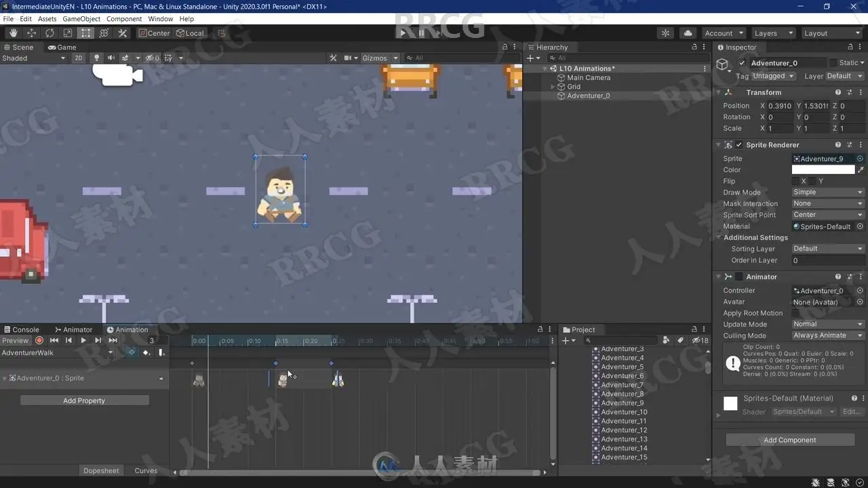Open Component menu
868x488 pixels.
coord(124,19)
